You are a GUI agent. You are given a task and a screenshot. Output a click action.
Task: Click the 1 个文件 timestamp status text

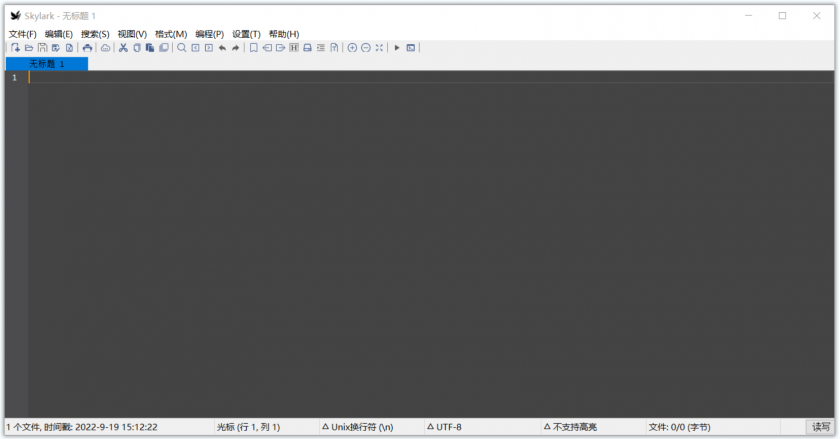click(82, 427)
